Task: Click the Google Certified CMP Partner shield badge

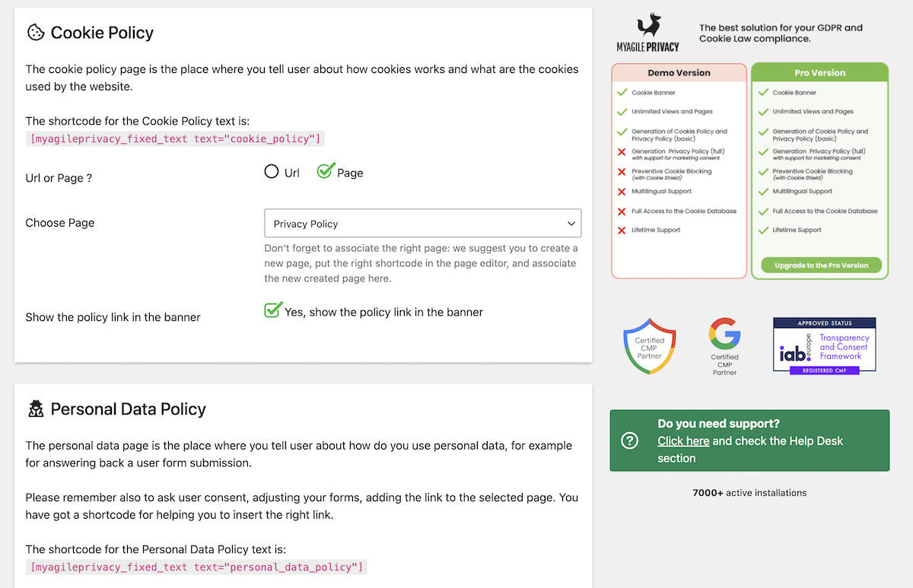Action: point(649,346)
